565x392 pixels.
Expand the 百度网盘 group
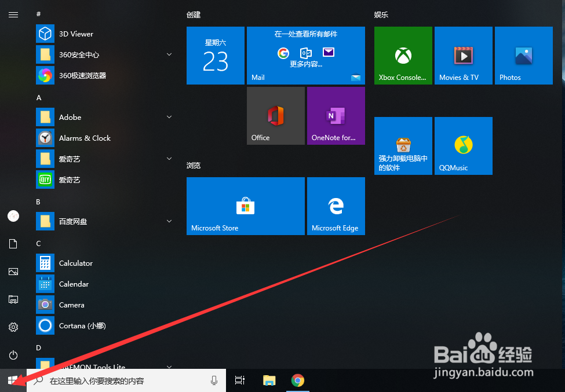click(x=169, y=221)
